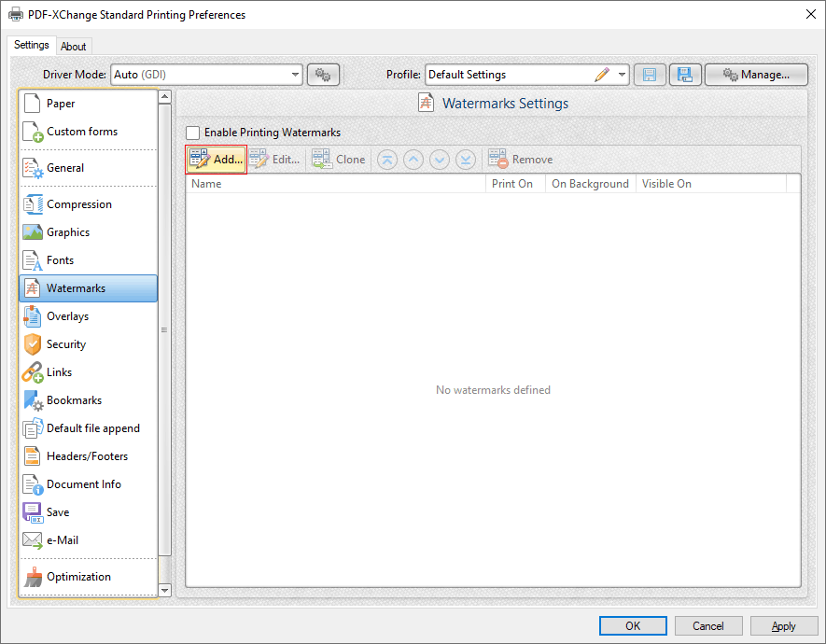Viewport: 826px width, 644px height.
Task: Open the Manage profiles dialog
Action: (x=756, y=74)
